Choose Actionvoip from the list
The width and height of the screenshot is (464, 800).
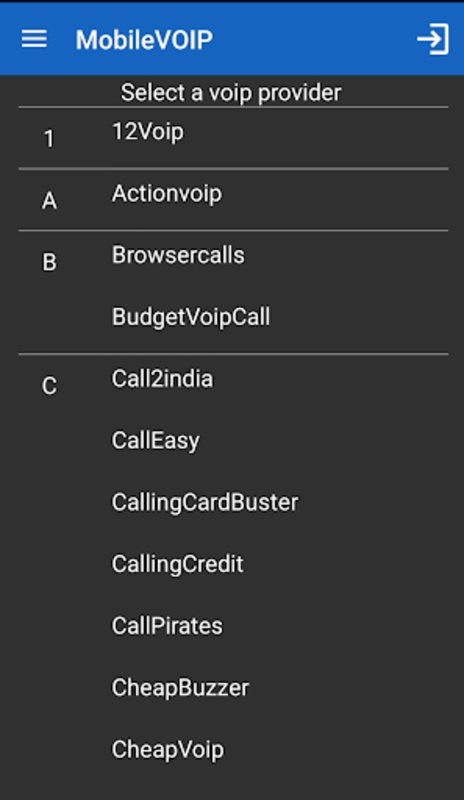[x=167, y=194]
